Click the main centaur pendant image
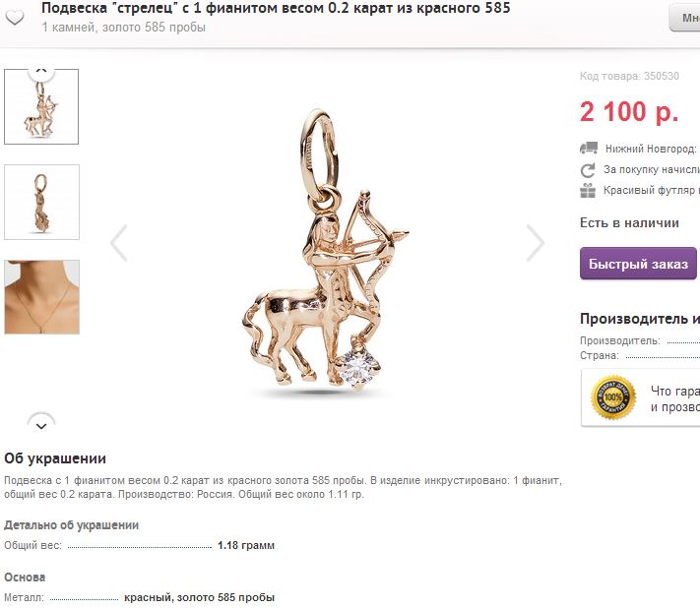The width and height of the screenshot is (700, 609). coord(326,250)
